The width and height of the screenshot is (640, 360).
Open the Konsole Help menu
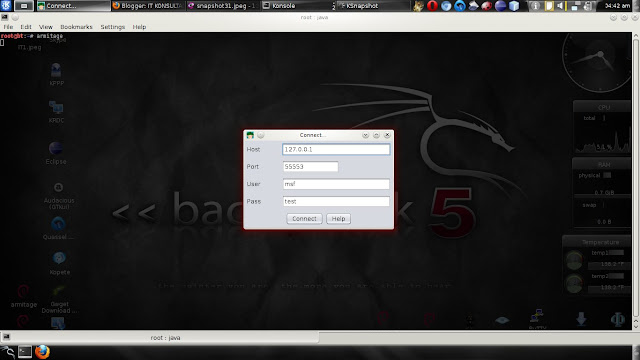pos(139,27)
